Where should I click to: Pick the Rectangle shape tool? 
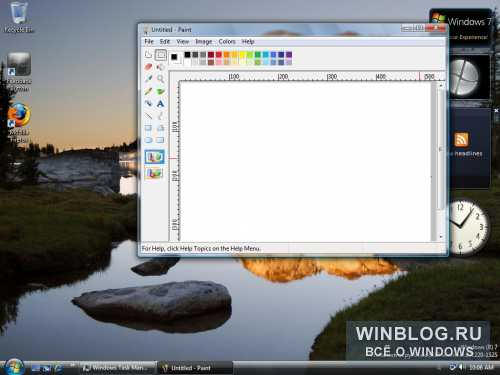[x=149, y=128]
